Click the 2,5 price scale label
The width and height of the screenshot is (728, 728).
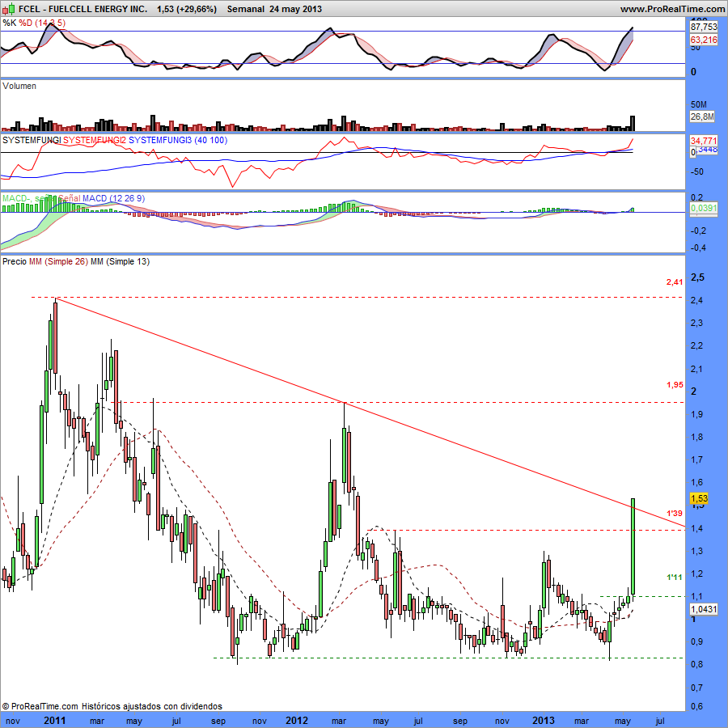[698, 277]
